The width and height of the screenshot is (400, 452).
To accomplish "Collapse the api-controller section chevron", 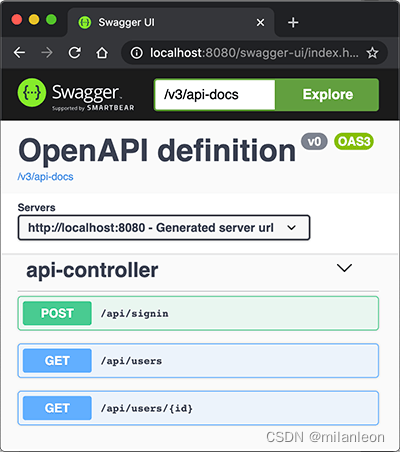I will [344, 268].
